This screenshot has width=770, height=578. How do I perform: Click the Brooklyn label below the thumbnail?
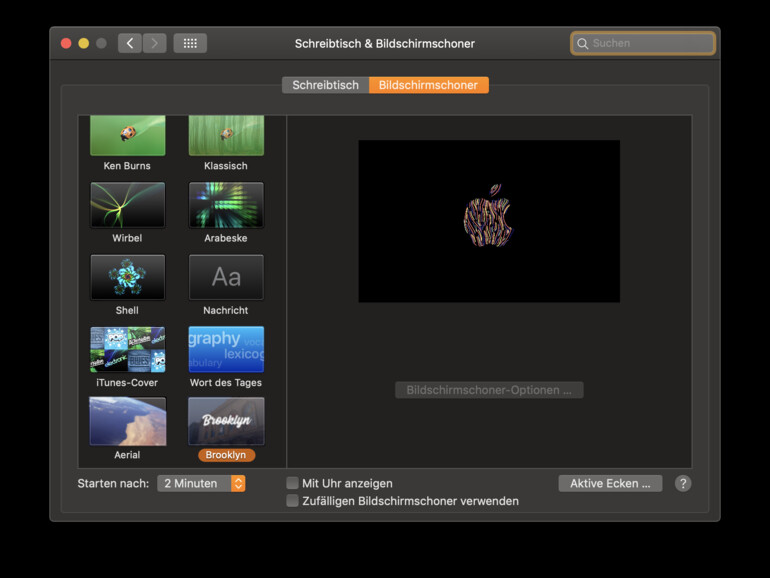click(226, 455)
